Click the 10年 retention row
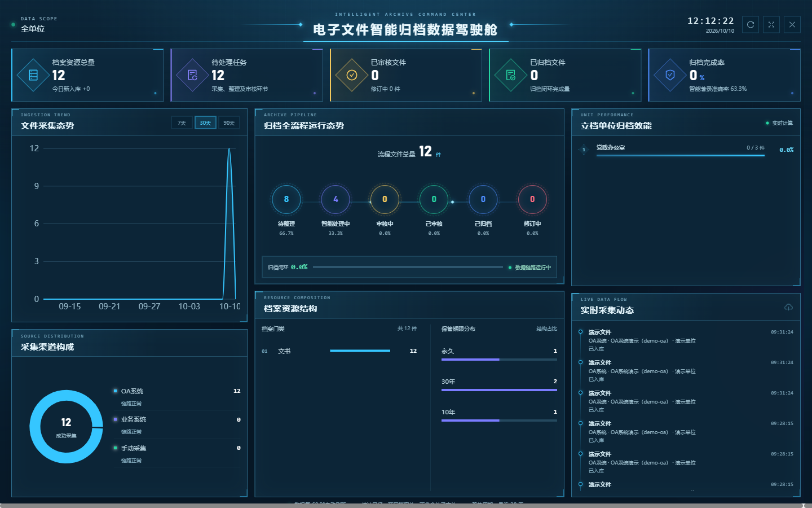Viewport: 812px width, 508px height. 499,415
